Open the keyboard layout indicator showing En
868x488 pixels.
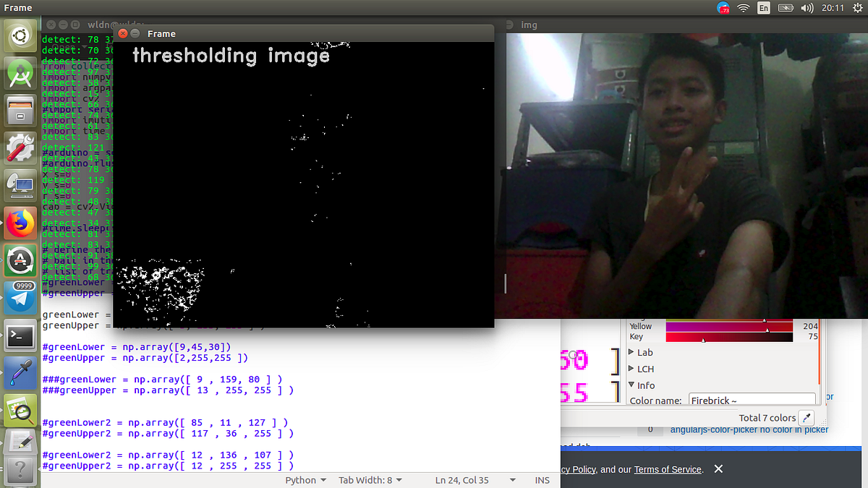pos(763,8)
